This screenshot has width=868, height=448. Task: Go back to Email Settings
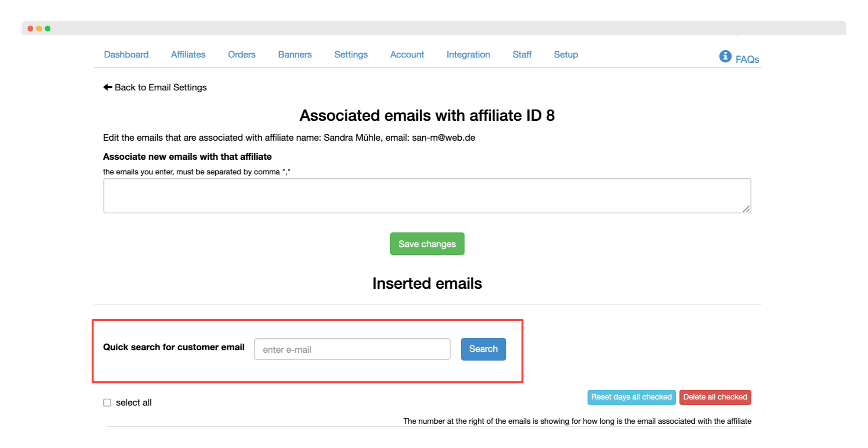coord(161,87)
